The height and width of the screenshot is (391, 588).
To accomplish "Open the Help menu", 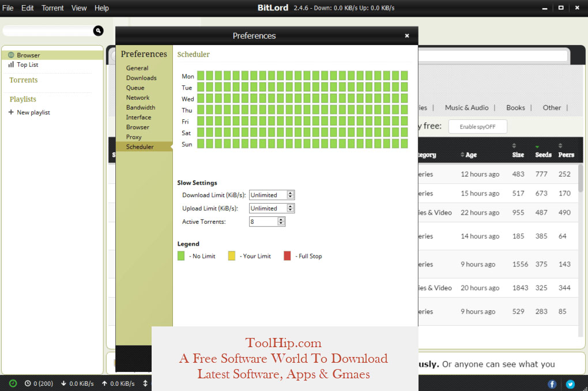I will point(101,8).
